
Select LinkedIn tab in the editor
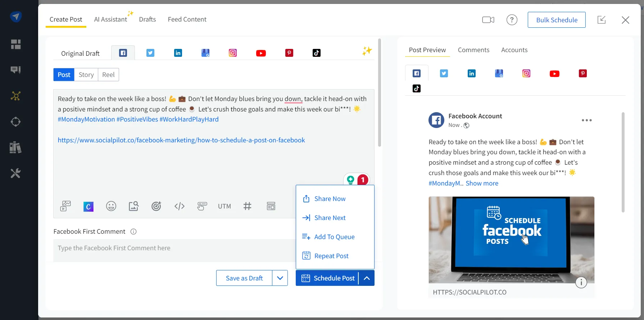tap(178, 53)
